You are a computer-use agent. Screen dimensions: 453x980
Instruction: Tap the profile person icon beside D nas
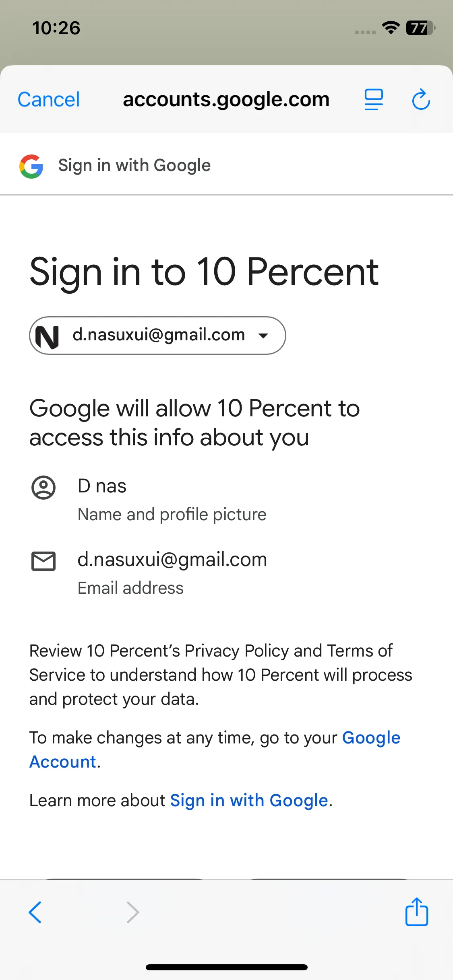(x=43, y=488)
